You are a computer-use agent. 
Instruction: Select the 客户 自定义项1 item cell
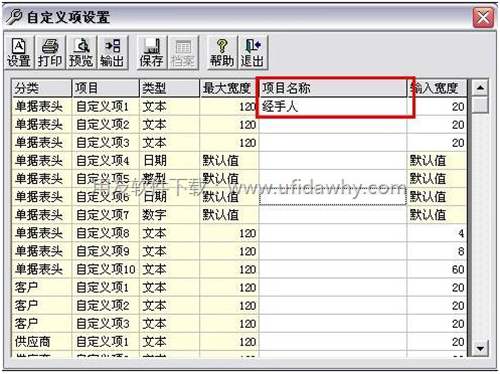pyautogui.click(x=106, y=287)
